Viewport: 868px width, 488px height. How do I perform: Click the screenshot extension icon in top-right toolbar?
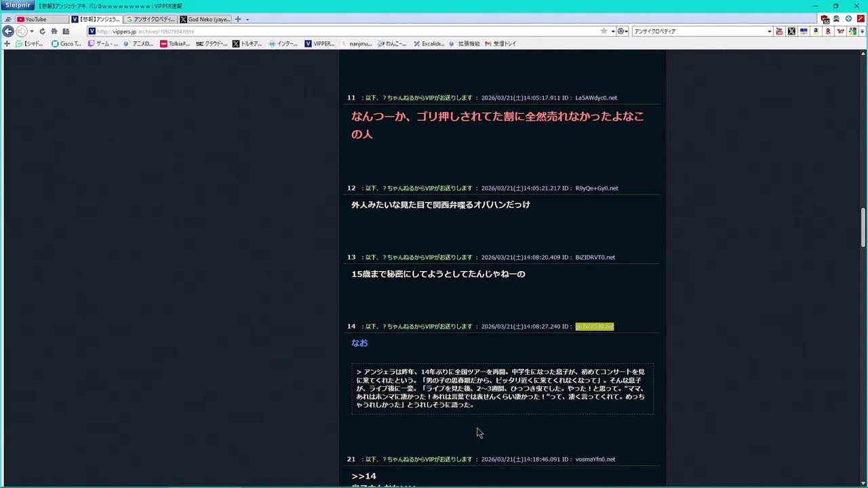[x=825, y=19]
